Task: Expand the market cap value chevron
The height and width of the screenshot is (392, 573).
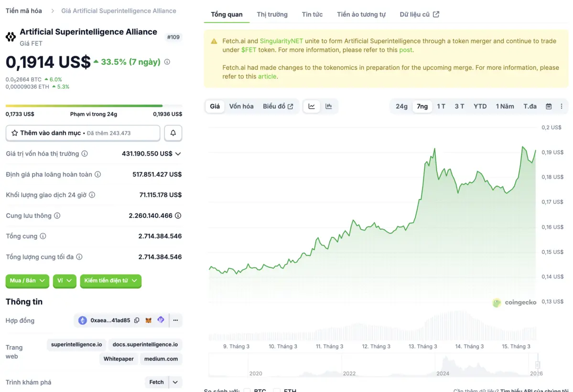Action: coord(178,154)
